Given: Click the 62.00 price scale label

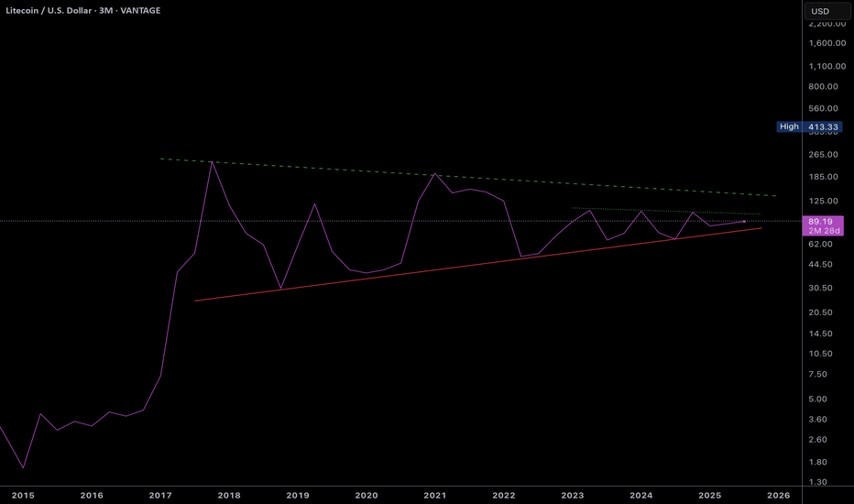Looking at the screenshot, I should [820, 244].
